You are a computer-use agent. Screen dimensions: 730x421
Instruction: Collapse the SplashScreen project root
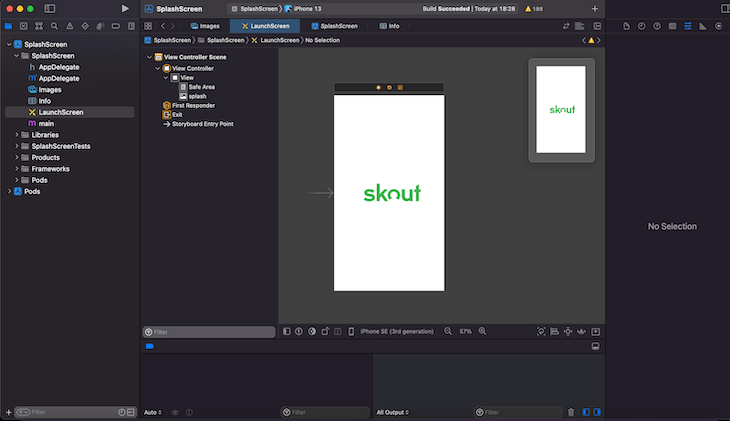pyautogui.click(x=9, y=44)
